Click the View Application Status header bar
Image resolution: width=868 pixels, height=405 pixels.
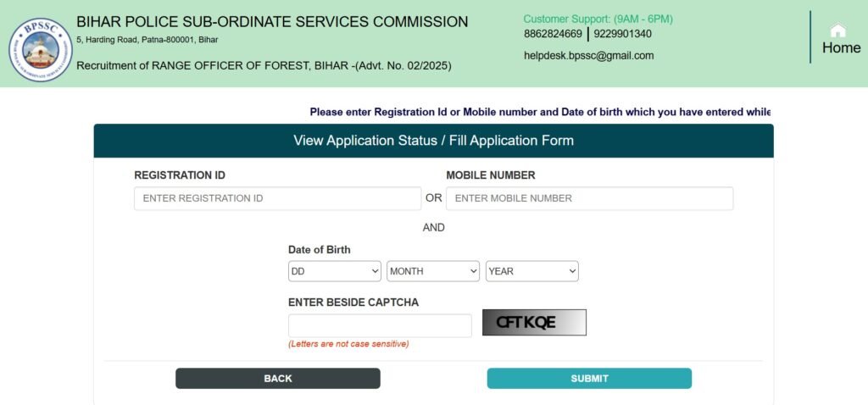[x=433, y=141]
